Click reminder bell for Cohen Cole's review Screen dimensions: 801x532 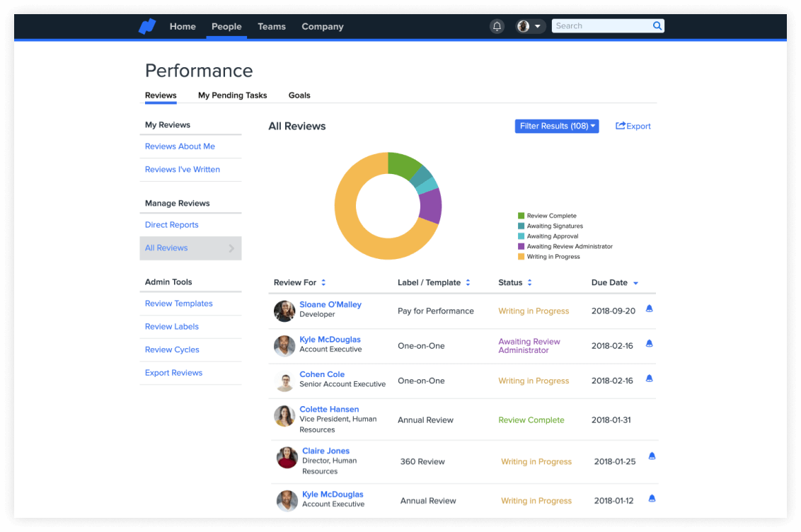pos(649,379)
